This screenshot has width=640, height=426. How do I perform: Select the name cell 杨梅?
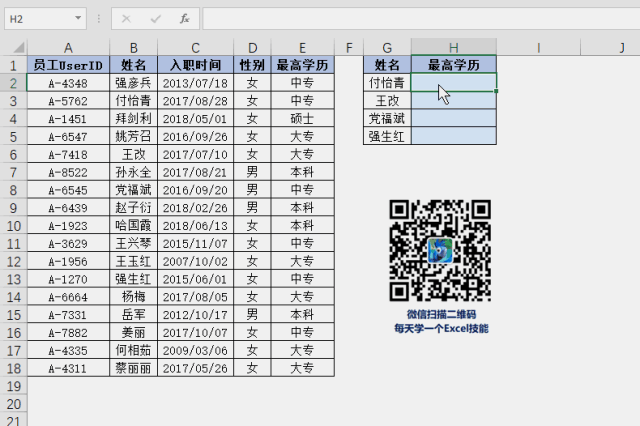133,297
